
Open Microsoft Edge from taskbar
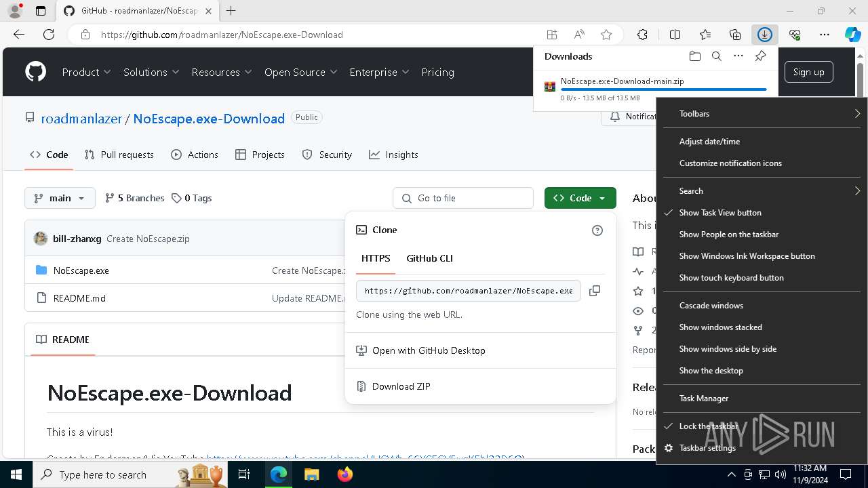click(x=279, y=474)
